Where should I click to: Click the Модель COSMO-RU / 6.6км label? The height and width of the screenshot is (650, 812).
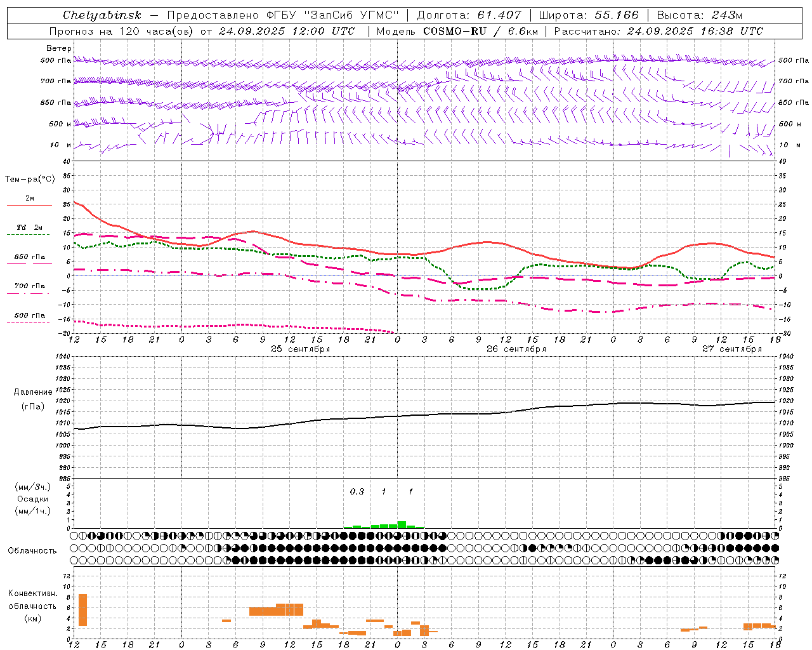pos(457,31)
